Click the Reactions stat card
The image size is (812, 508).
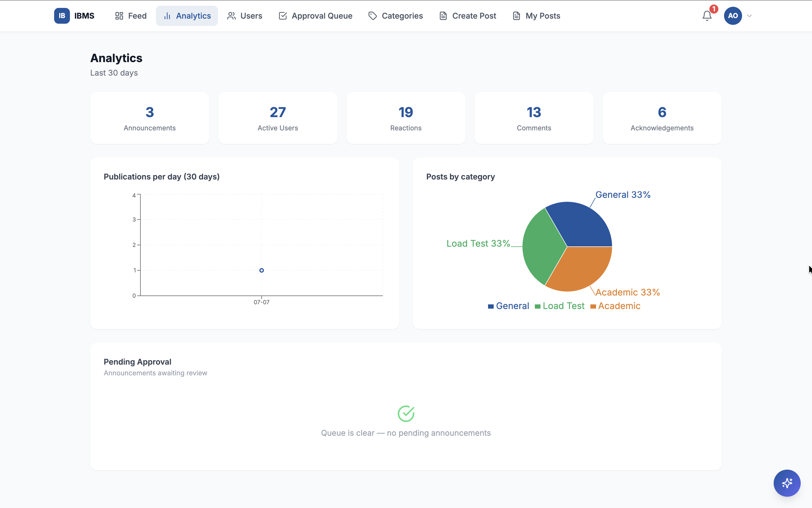[406, 118]
